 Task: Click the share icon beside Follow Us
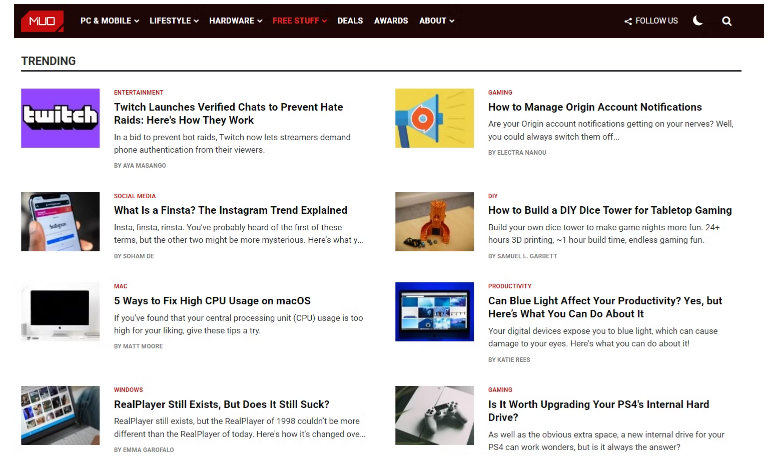[628, 21]
